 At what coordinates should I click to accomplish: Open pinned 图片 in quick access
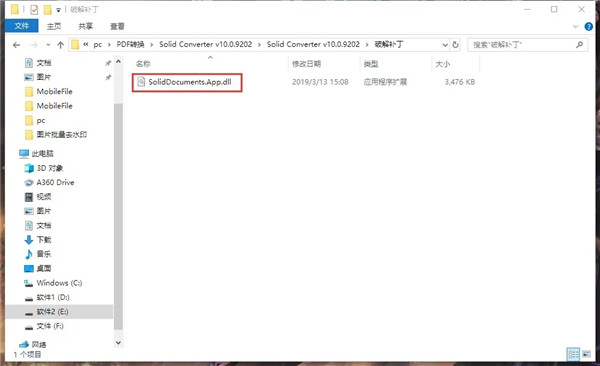(x=44, y=77)
